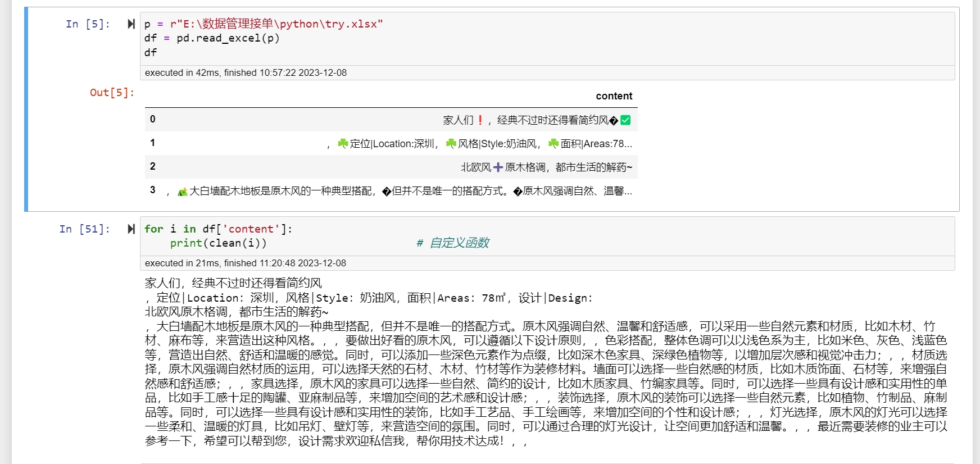Click output line '家人们，经典不过时还得看简约风'
980x464 pixels.
[234, 283]
